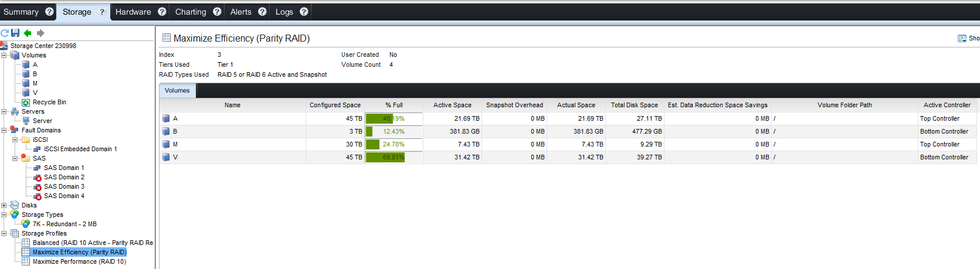Click the Servers node icon
The width and height of the screenshot is (980, 269).
[15, 111]
